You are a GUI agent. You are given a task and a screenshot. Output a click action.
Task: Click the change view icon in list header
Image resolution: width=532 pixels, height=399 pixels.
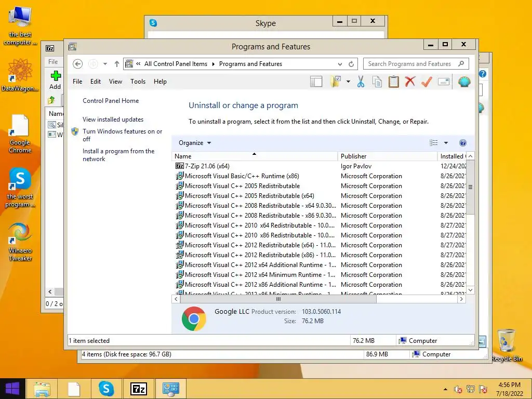click(434, 143)
